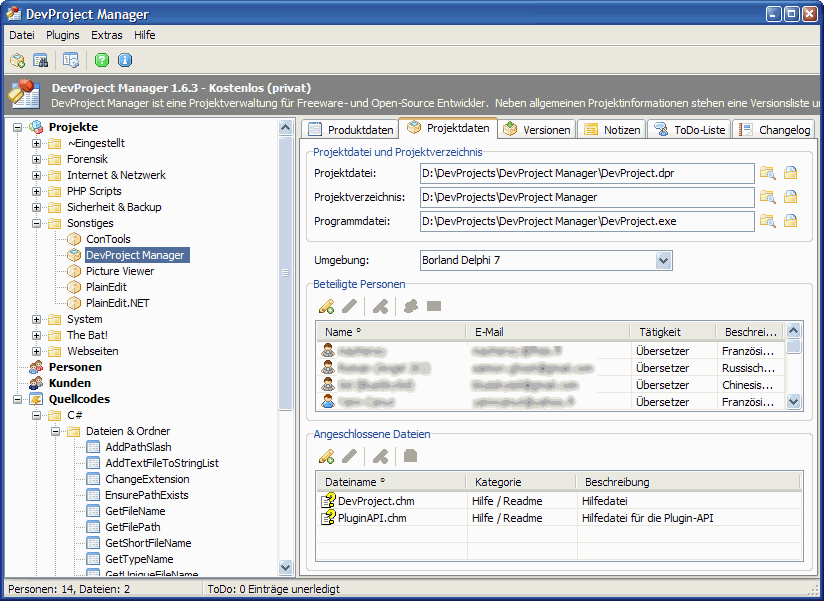The width and height of the screenshot is (824, 601).
Task: Sort persons by Tätigkeit column header
Action: (673, 332)
